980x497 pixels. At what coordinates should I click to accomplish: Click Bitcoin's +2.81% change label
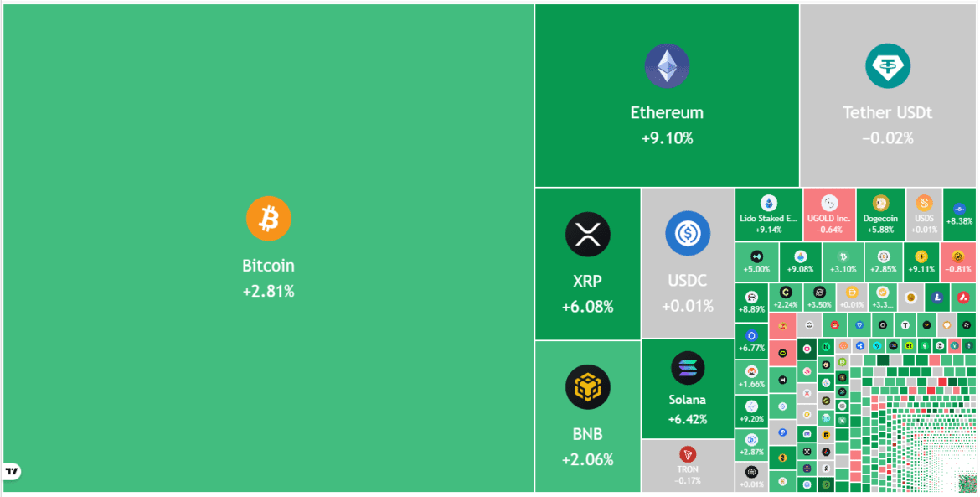pos(268,292)
